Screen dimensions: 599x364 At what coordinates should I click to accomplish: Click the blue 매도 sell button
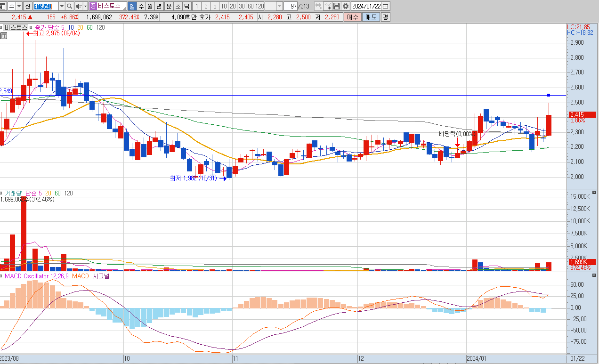[371, 17]
